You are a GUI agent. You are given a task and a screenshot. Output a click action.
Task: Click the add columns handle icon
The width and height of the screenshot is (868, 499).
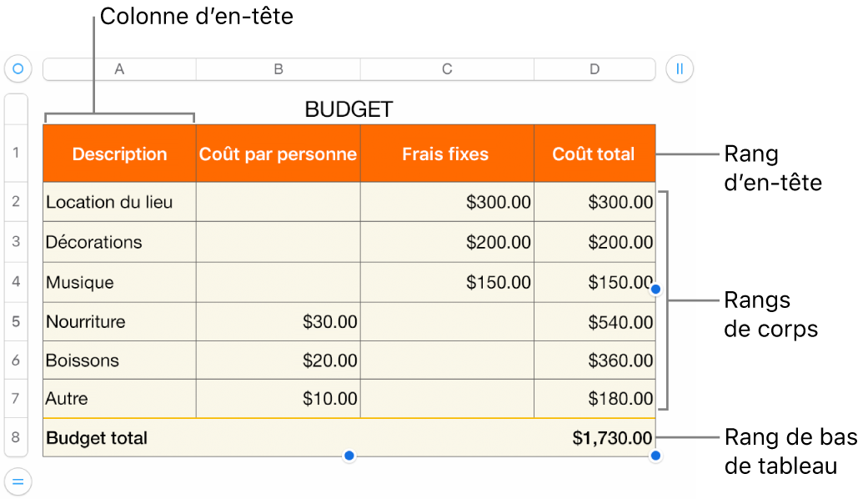(x=680, y=68)
